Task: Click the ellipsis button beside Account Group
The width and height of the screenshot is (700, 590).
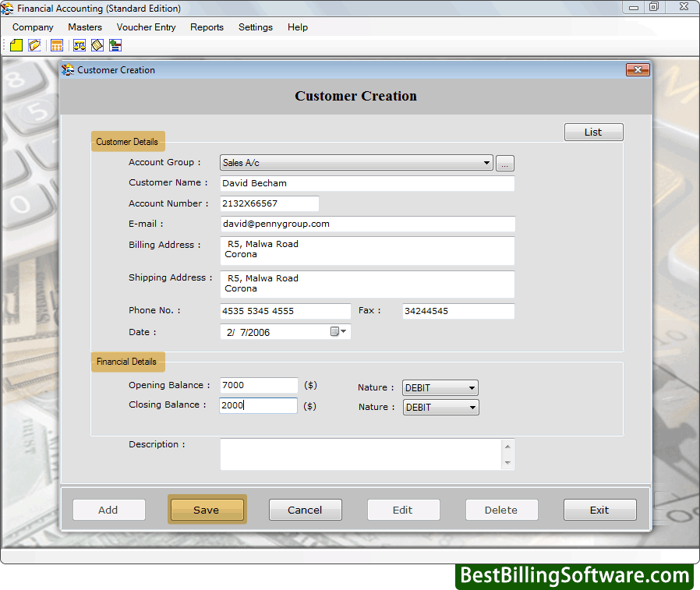Action: tap(505, 164)
